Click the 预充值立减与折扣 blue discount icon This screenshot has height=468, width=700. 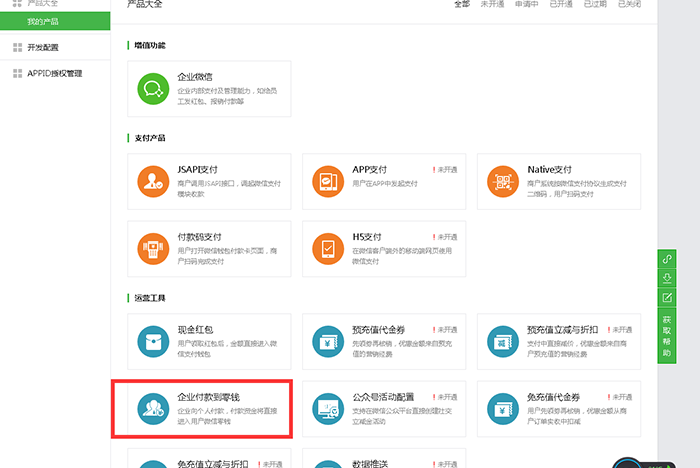point(503,342)
